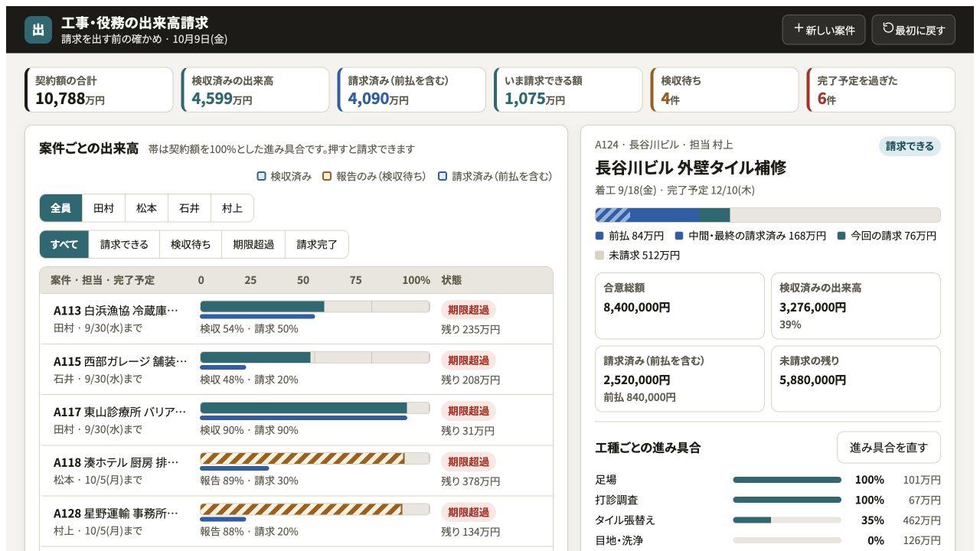Show only 請求完了 projects

(317, 245)
